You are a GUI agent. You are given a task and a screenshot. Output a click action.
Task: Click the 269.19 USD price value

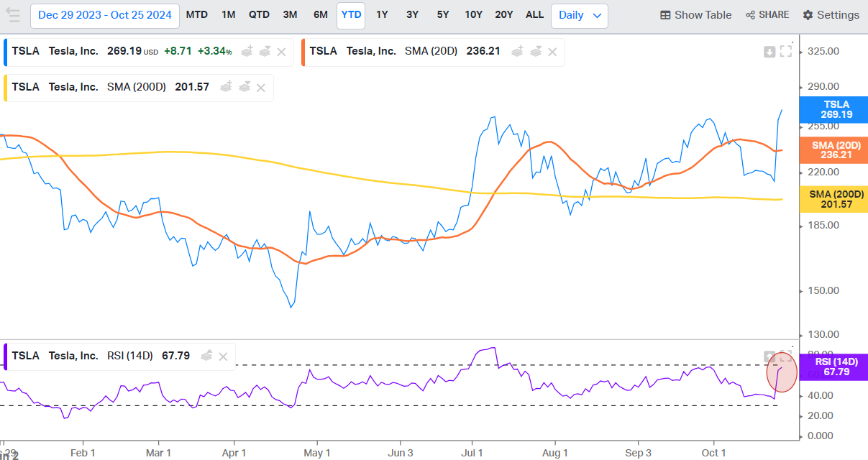pos(132,51)
